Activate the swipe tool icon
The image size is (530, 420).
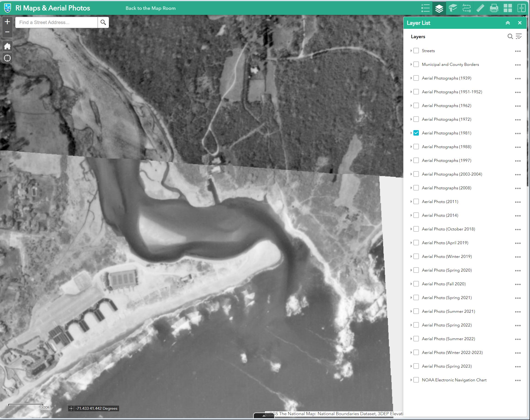pos(521,8)
